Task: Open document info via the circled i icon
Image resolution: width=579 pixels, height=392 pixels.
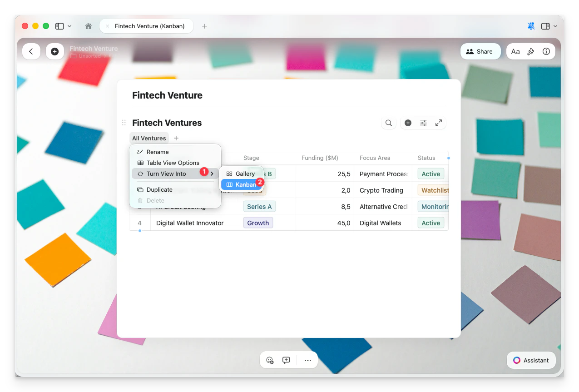Action: (x=546, y=51)
